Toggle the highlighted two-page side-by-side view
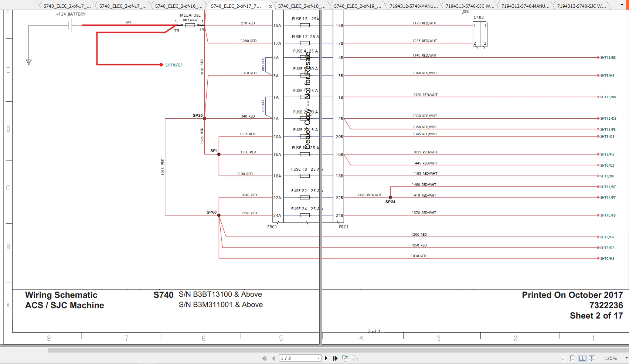 583,358
